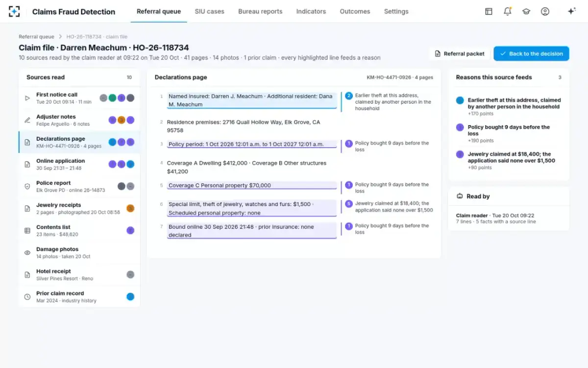Click 'Coverage A Dwelling $412,000' text
The image size is (588, 368).
pos(246,167)
